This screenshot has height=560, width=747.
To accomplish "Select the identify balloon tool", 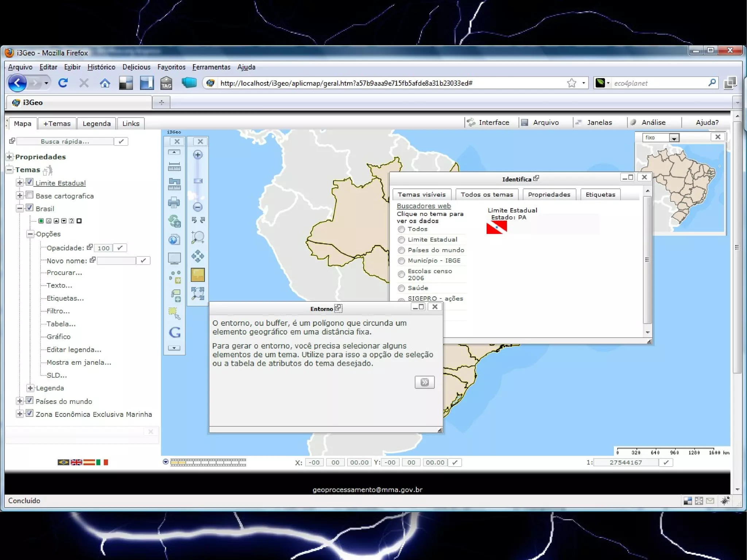I will [x=198, y=275].
